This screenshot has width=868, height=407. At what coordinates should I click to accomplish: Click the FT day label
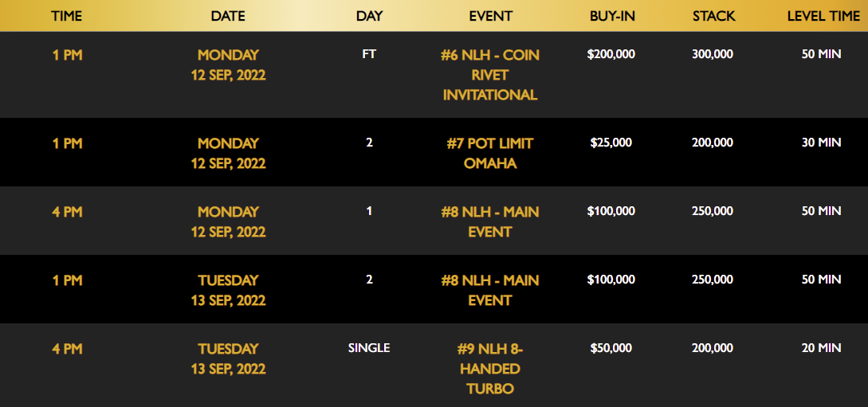[x=369, y=54]
